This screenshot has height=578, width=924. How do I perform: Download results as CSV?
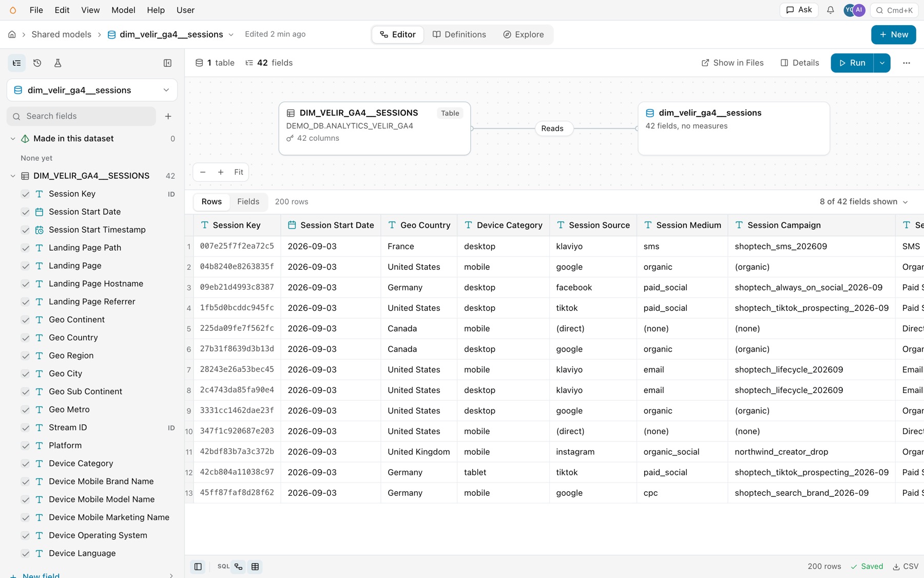[906, 566]
